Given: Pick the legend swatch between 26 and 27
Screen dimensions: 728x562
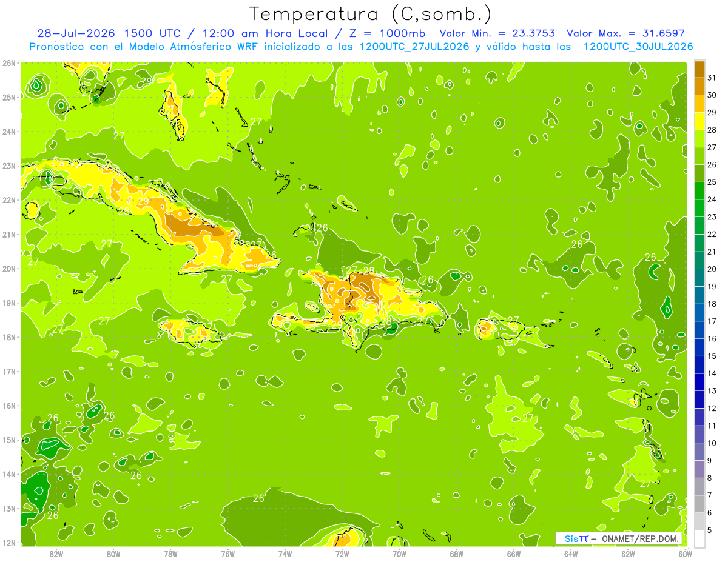Looking at the screenshot, I should pos(699,156).
